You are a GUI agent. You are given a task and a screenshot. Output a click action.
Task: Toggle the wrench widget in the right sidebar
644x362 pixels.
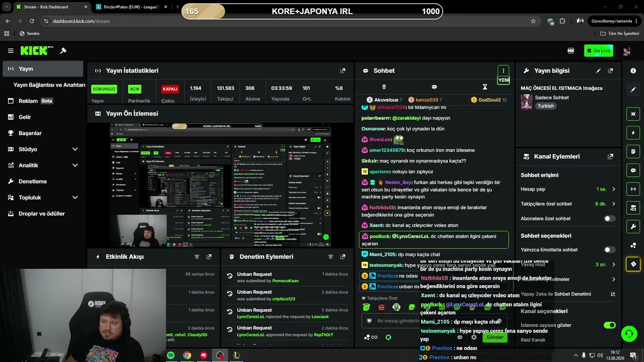[633, 227]
